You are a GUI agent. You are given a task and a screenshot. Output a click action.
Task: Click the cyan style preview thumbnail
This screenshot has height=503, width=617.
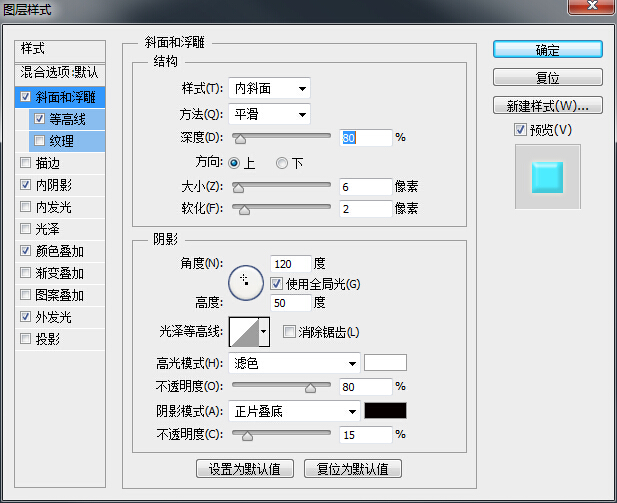[547, 176]
